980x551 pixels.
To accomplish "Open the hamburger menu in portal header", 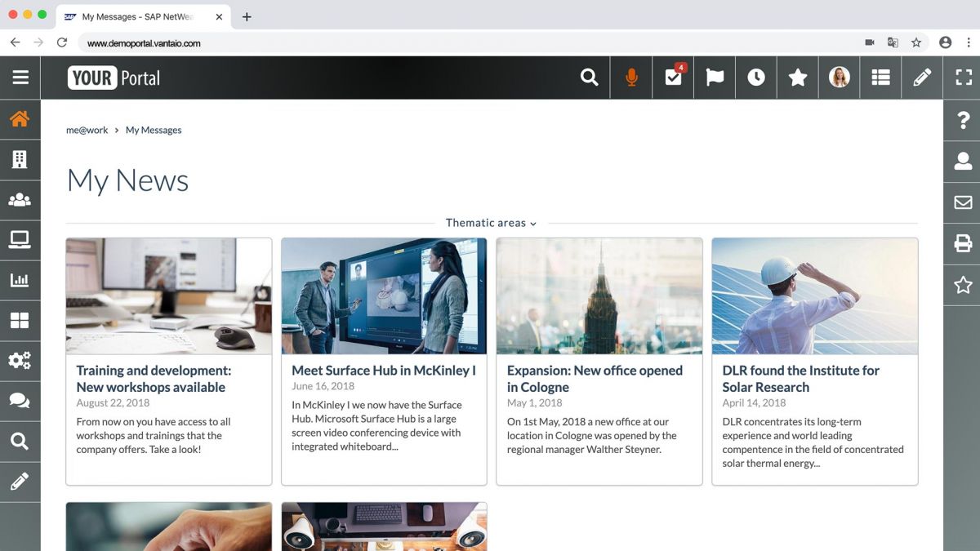I will pyautogui.click(x=20, y=78).
